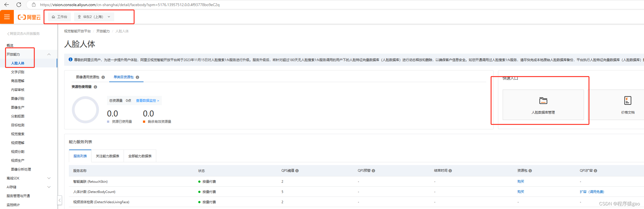Select 人脸人体 in the sidebar

[18, 63]
